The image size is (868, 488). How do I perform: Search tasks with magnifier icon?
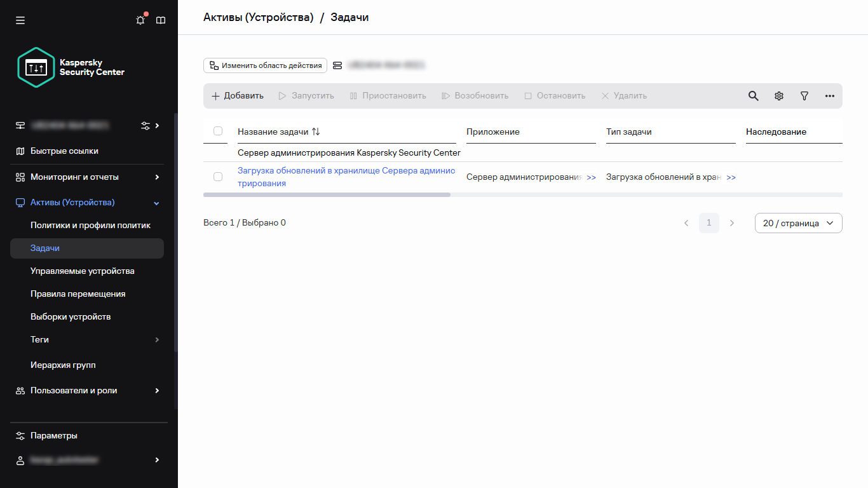(x=753, y=96)
